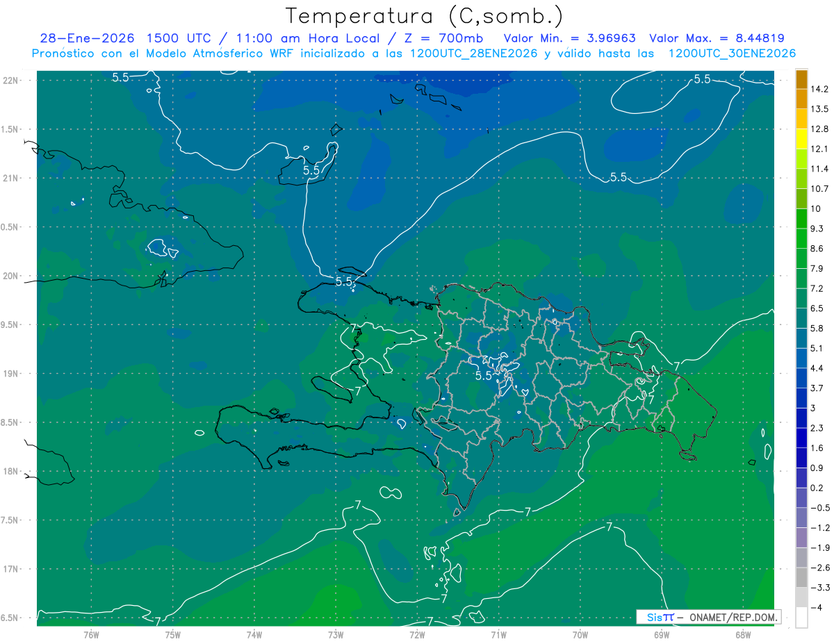Image resolution: width=834 pixels, height=644 pixels.
Task: Click the '1.6' colorbar scale value
Action: [818, 447]
